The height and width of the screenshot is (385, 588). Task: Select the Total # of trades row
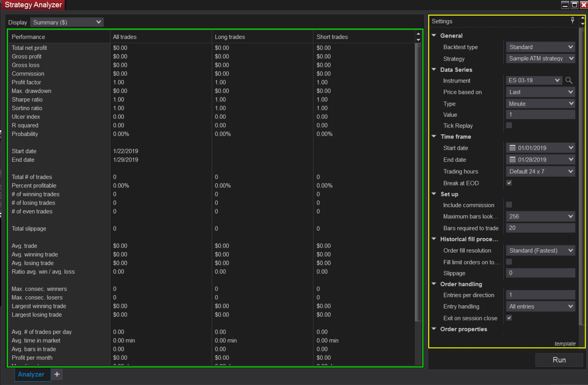212,177
